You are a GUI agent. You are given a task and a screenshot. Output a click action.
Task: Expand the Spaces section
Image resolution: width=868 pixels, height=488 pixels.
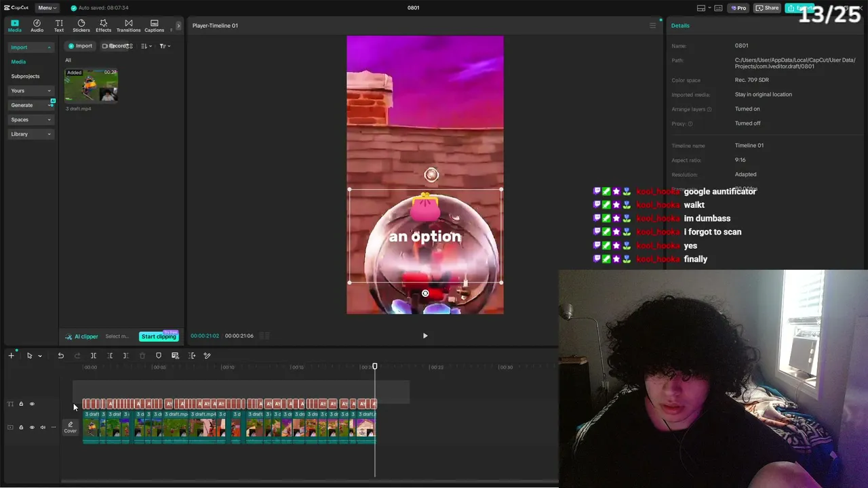[31, 120]
